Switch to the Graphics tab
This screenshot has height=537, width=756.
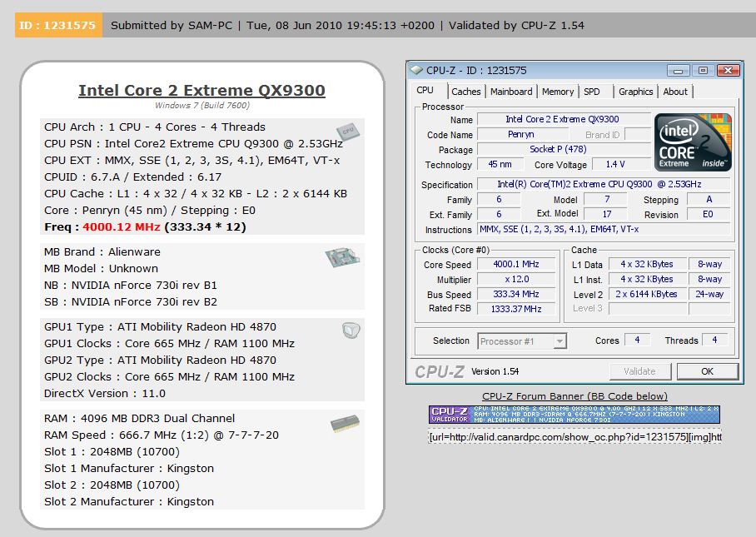pyautogui.click(x=635, y=92)
